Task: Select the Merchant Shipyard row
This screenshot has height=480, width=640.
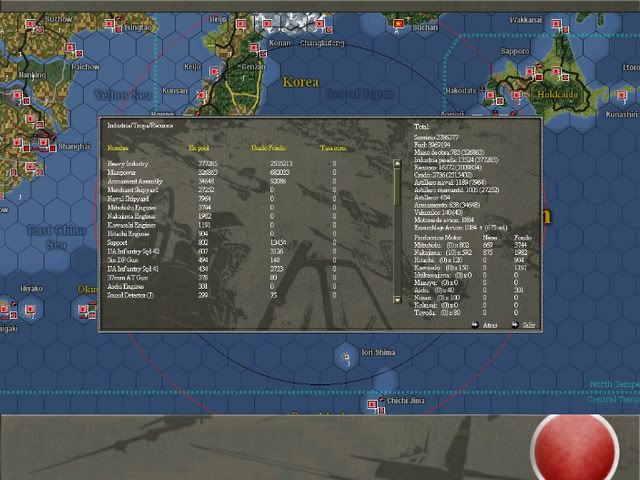Action: tap(222, 190)
